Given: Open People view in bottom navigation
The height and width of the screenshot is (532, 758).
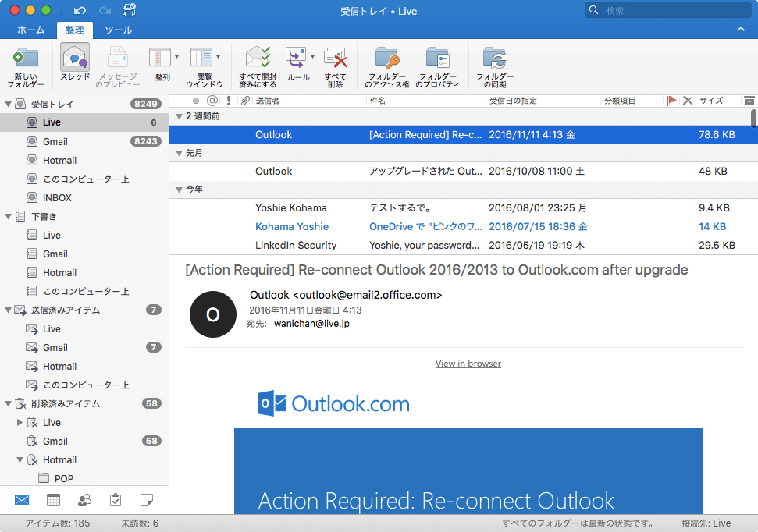Looking at the screenshot, I should 84,500.
